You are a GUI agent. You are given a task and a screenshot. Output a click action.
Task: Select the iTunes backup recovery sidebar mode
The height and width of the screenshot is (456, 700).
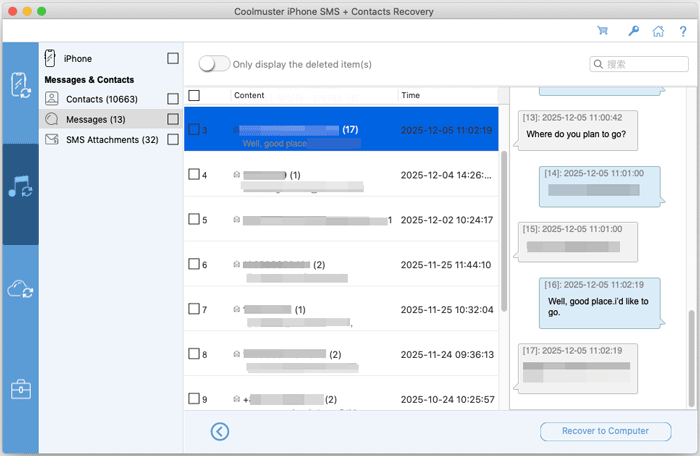click(x=21, y=187)
